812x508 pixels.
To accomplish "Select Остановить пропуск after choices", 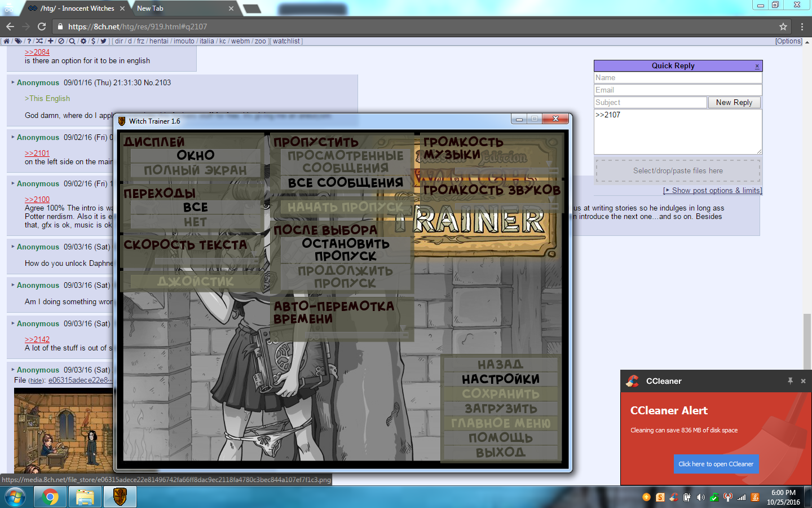I will [346, 249].
